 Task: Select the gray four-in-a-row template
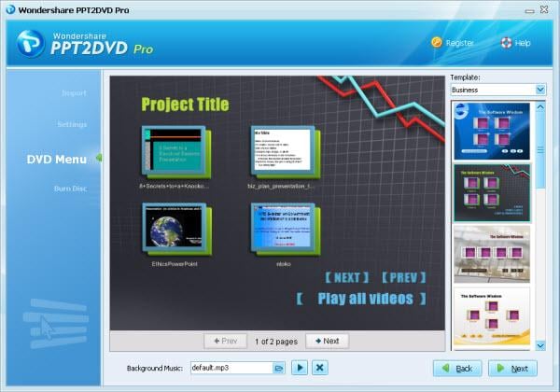pos(492,254)
